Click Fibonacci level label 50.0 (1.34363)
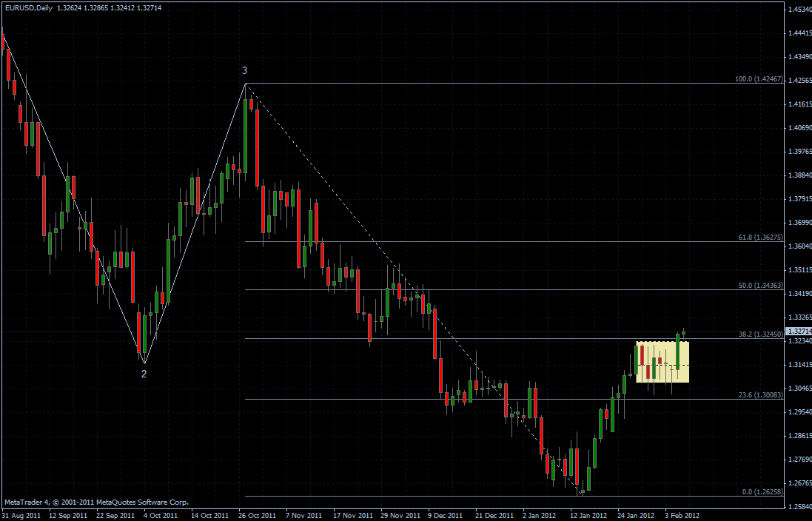The image size is (812, 521). (x=761, y=286)
